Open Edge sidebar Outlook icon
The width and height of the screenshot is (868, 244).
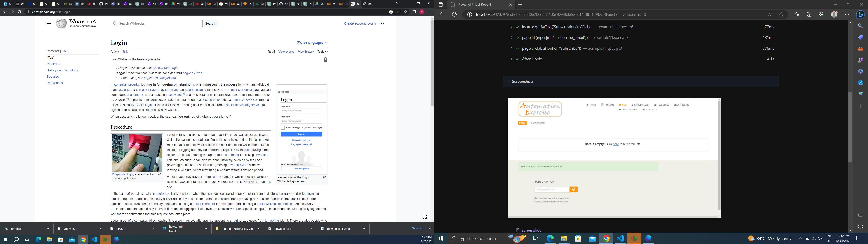tap(860, 82)
